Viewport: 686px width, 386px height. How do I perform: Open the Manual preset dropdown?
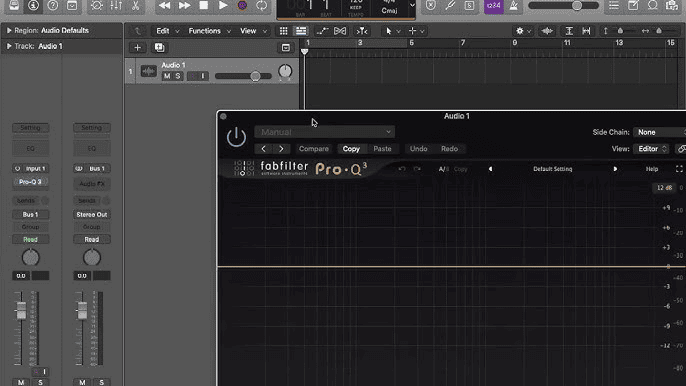click(x=325, y=132)
